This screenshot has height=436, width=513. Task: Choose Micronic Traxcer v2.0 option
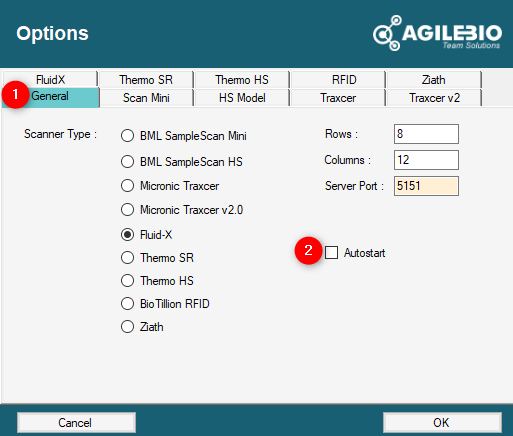pos(127,210)
